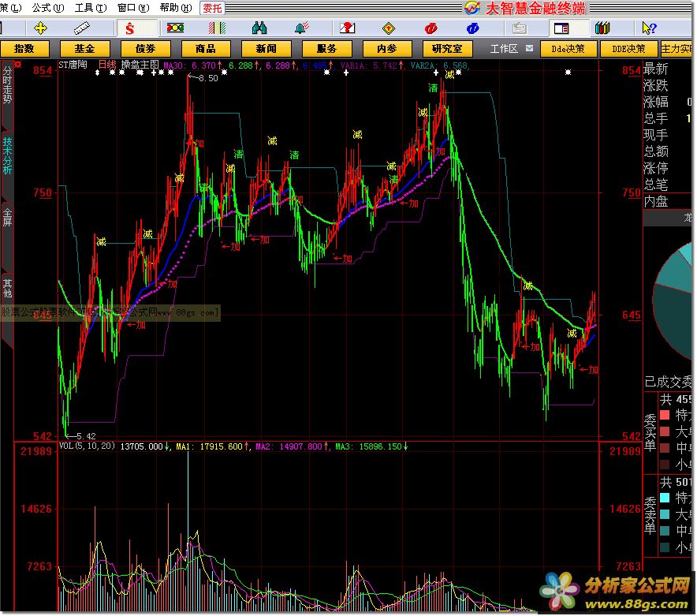The width and height of the screenshot is (697, 616).
Task: Click the 已成交委 label
Action: point(668,382)
